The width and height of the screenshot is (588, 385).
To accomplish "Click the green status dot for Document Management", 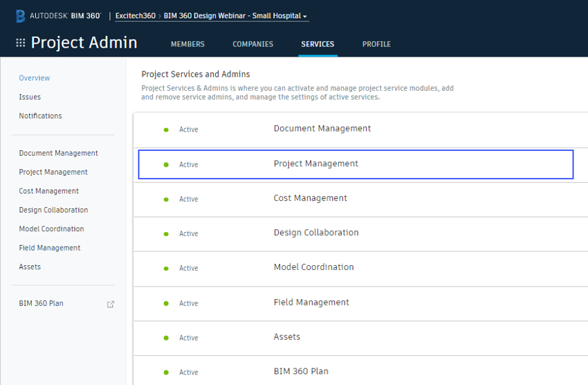I will [166, 130].
